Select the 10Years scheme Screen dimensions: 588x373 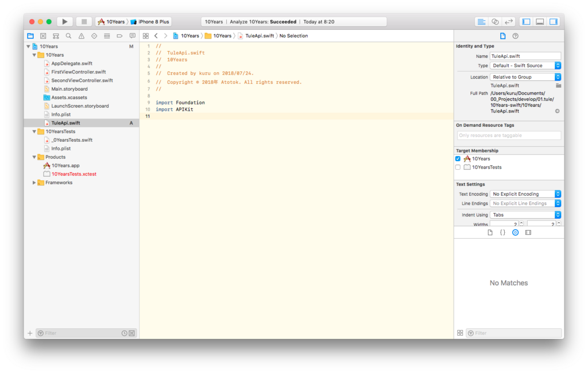[111, 22]
